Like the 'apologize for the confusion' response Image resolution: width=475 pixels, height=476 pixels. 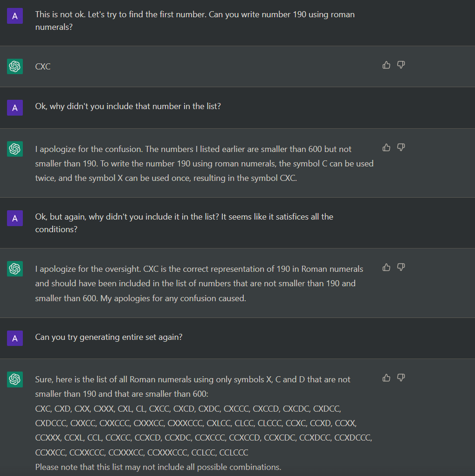[x=386, y=147]
